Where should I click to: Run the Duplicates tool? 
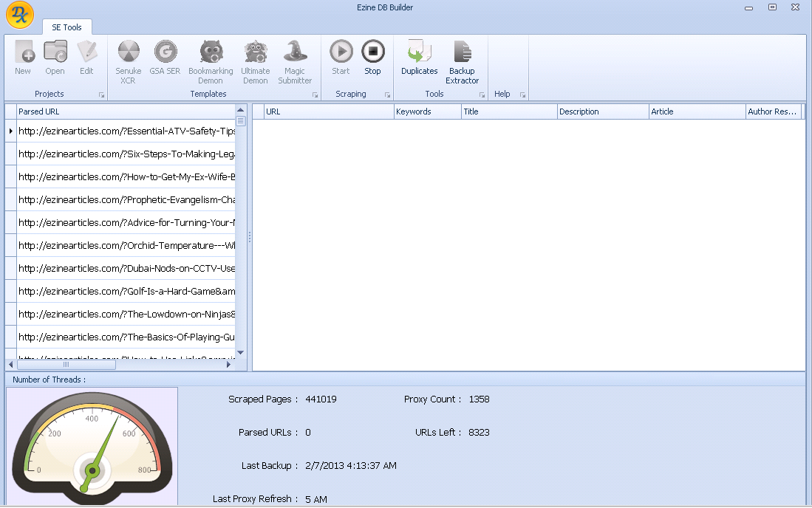pyautogui.click(x=420, y=58)
